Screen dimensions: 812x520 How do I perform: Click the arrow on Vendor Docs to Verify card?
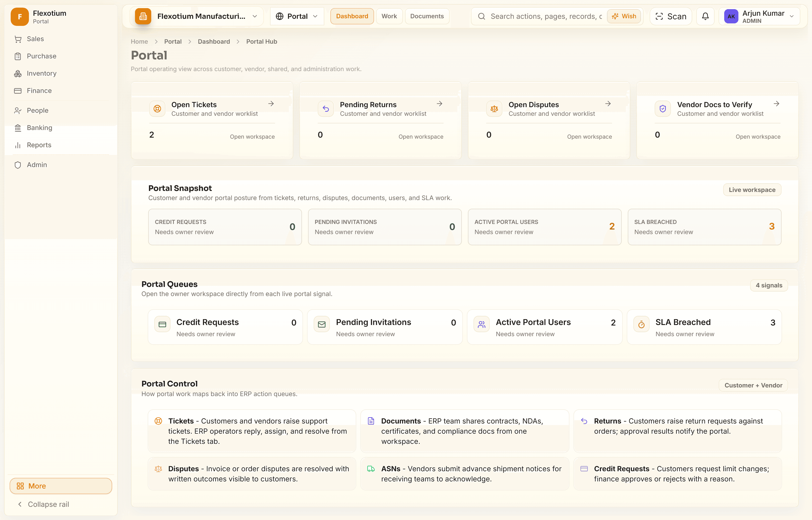click(x=776, y=104)
